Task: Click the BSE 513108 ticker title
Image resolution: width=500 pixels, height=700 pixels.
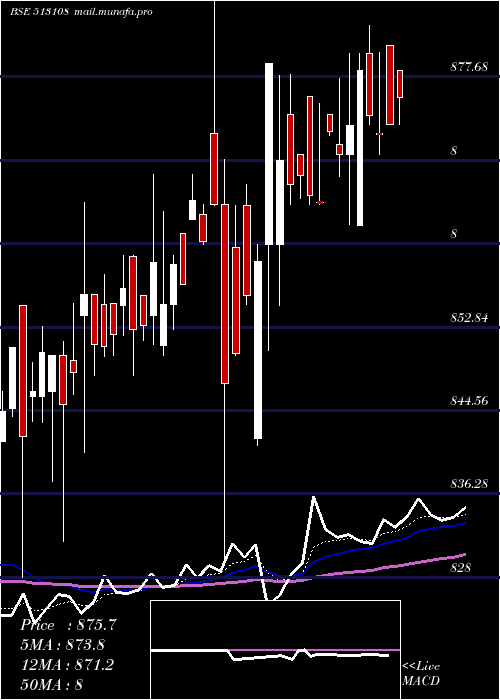Action: click(39, 12)
